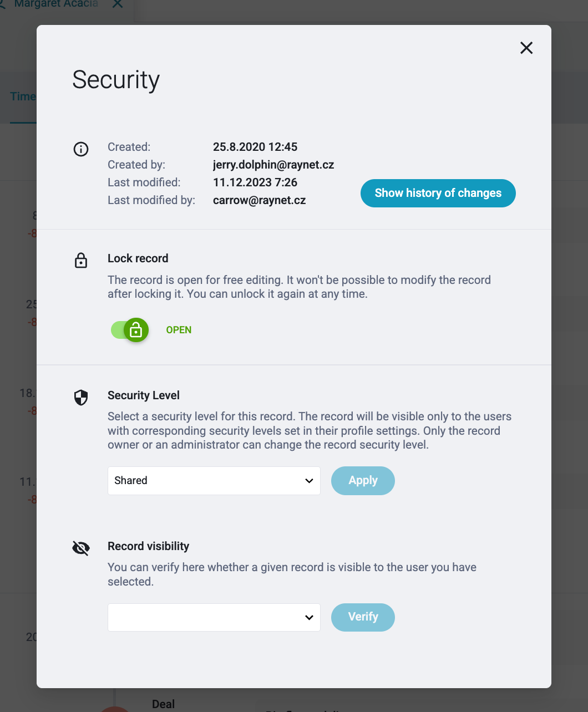Open the empty user selection dropdown
Image resolution: width=588 pixels, height=712 pixels.
tap(214, 617)
